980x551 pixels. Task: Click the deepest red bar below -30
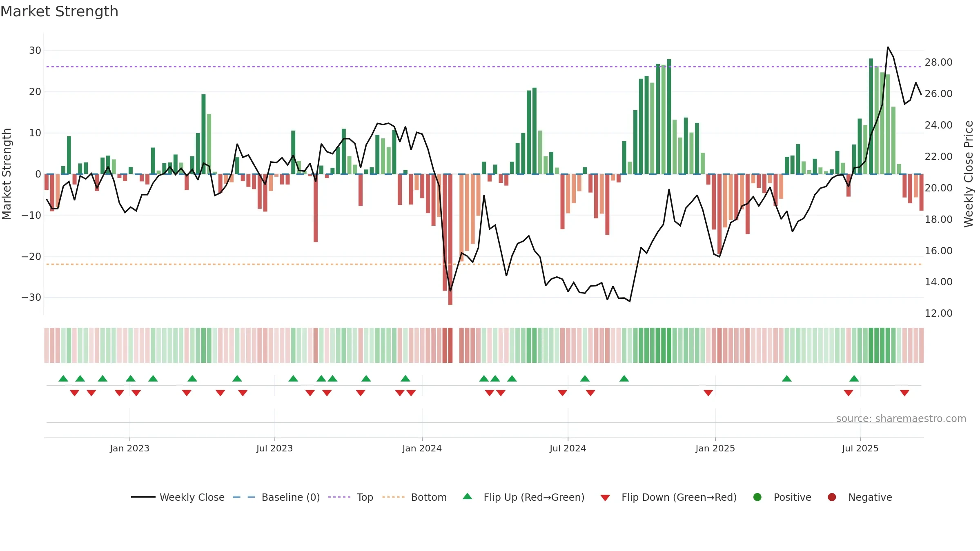point(450,239)
